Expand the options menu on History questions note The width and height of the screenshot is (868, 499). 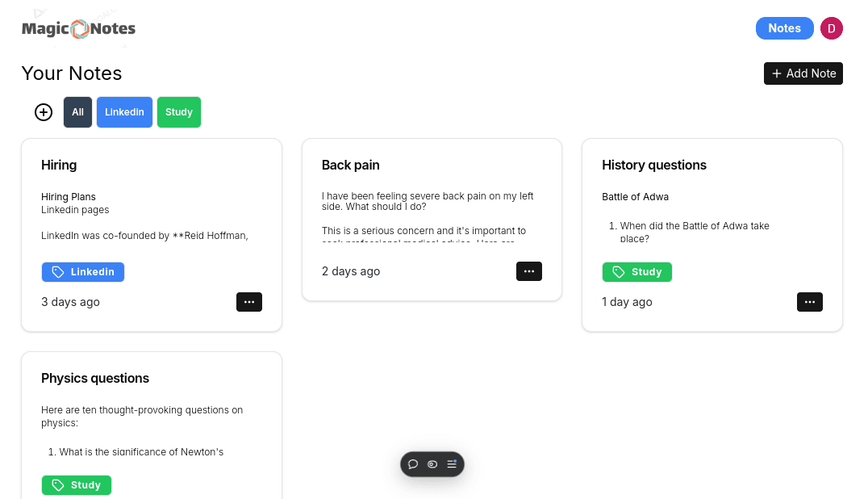(x=810, y=302)
